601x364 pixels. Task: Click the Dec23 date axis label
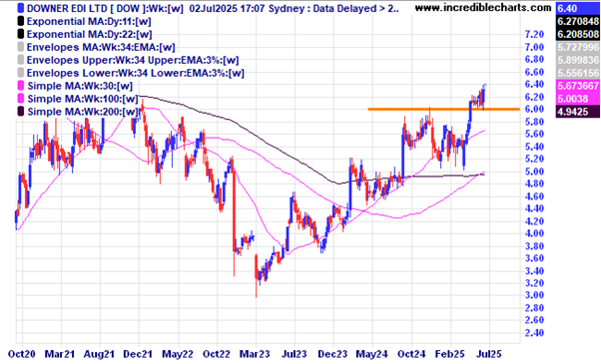point(332,354)
